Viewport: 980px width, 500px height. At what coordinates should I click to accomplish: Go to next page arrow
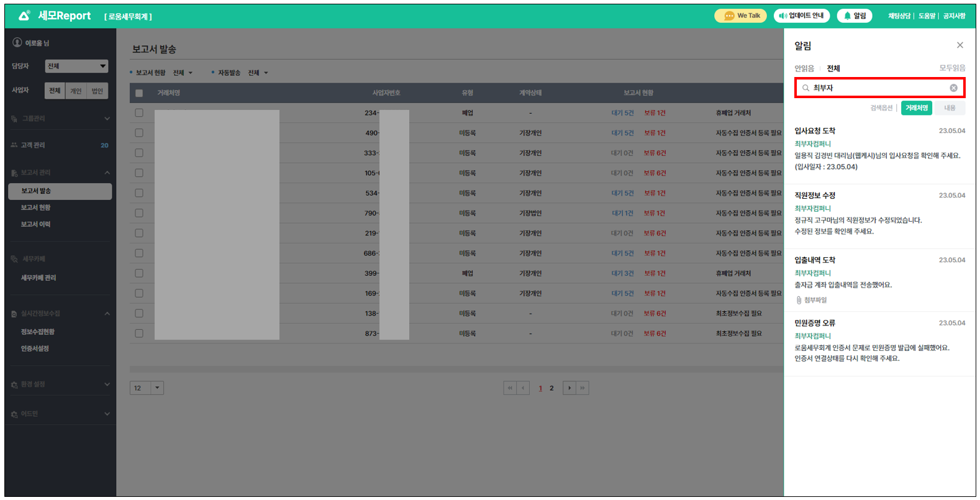pos(569,388)
